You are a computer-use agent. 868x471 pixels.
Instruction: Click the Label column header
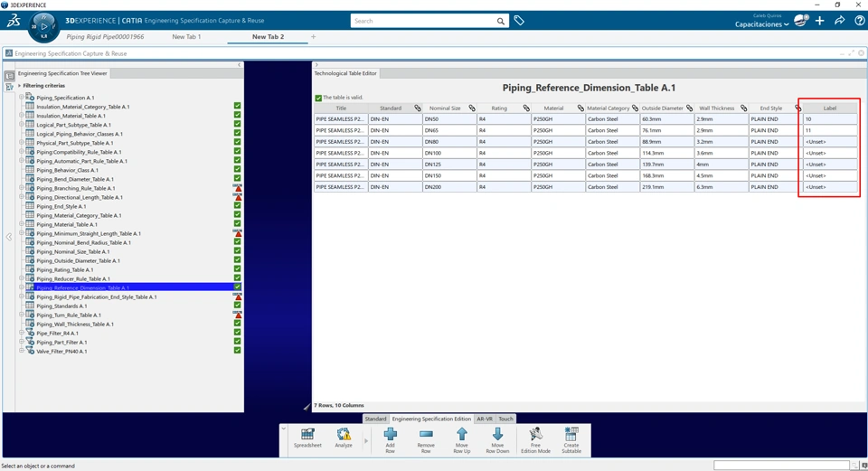[x=829, y=108]
